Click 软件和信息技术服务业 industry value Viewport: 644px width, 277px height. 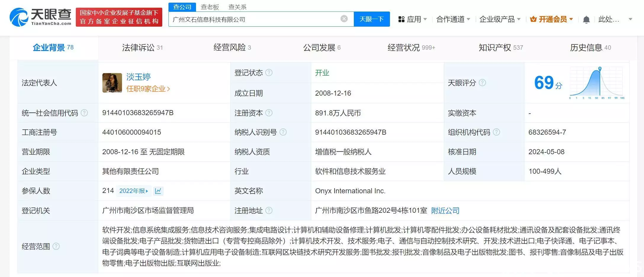pyautogui.click(x=350, y=171)
